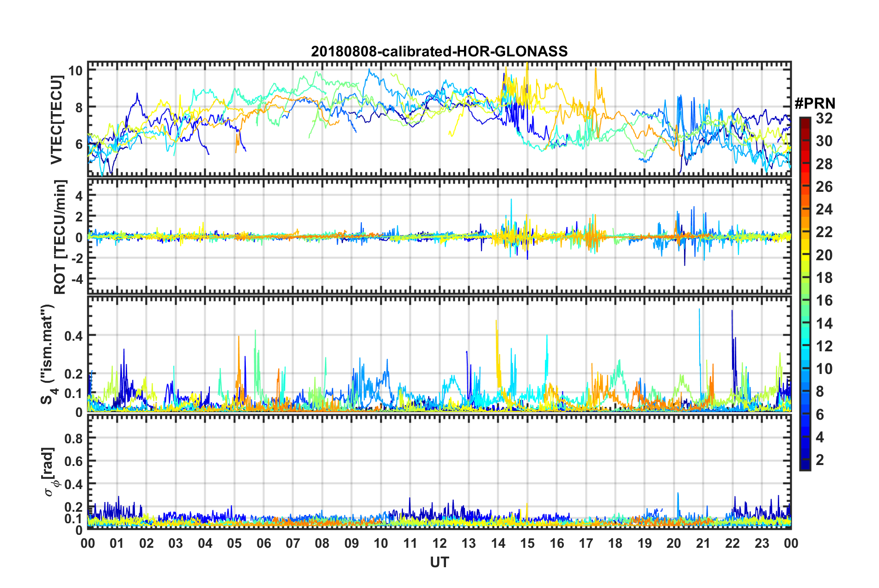Click the plot title "20180808-calibrated-HOR-GLONASS"

point(439,51)
